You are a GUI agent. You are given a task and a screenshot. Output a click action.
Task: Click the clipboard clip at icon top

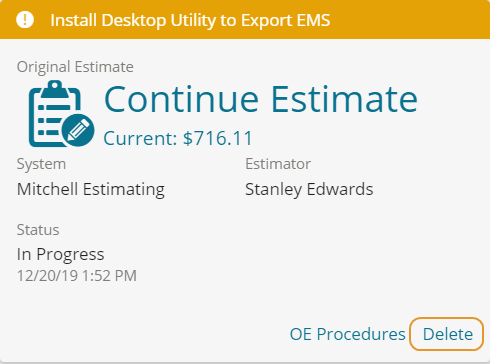[x=55, y=89]
